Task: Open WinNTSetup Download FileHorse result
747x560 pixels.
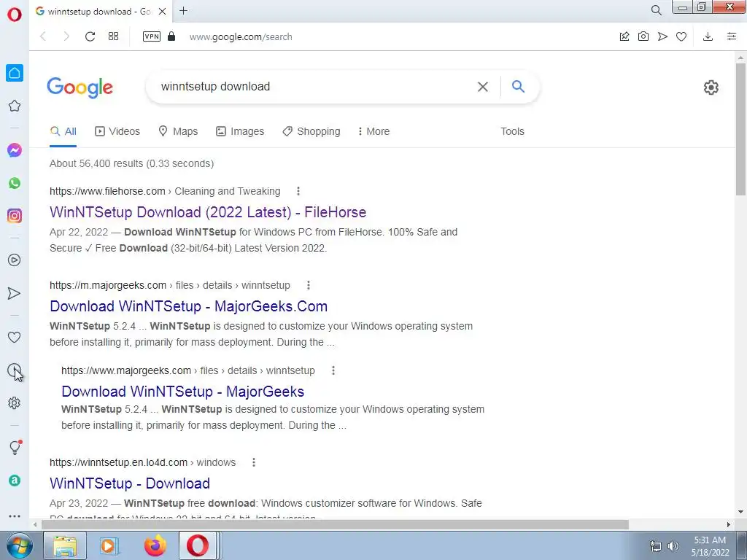Action: (208, 212)
